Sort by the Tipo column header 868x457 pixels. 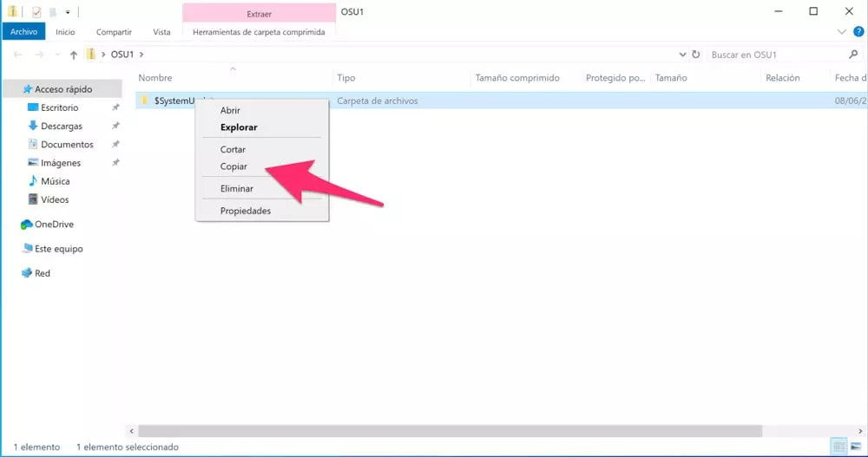[x=345, y=78]
